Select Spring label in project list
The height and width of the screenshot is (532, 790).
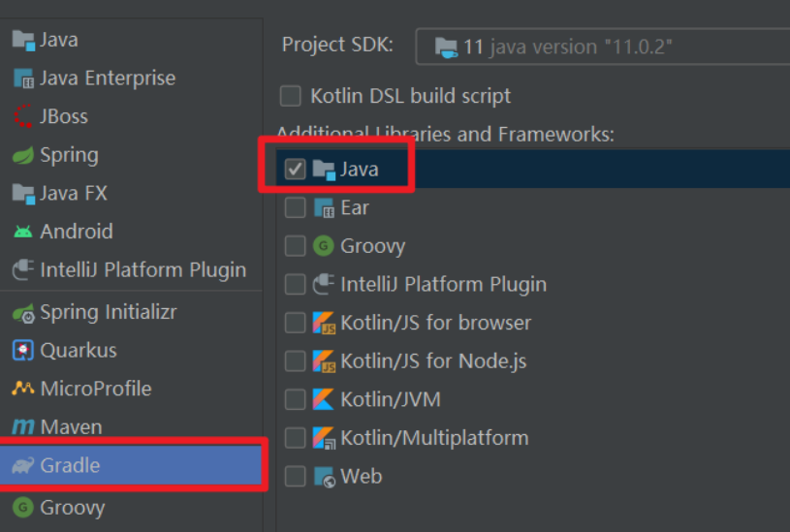pos(69,156)
